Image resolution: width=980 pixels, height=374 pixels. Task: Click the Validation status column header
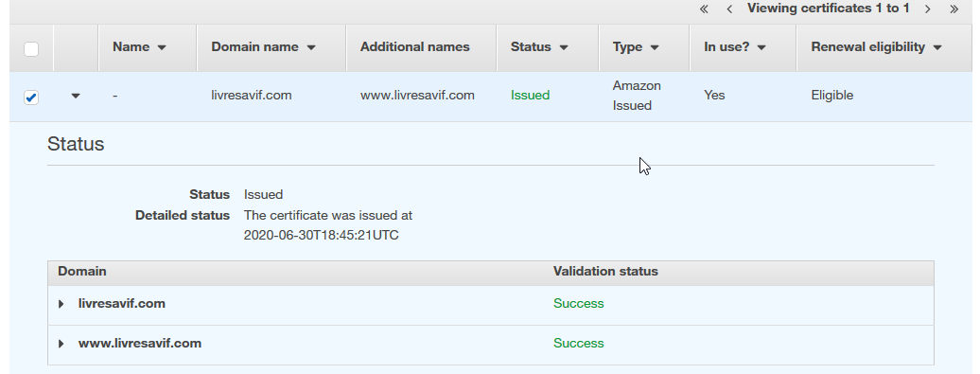605,272
